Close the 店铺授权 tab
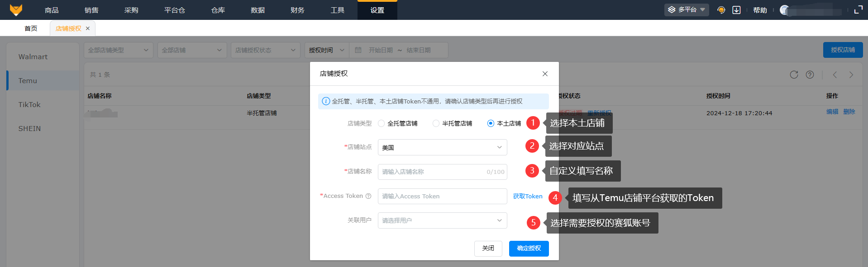 pyautogui.click(x=88, y=28)
